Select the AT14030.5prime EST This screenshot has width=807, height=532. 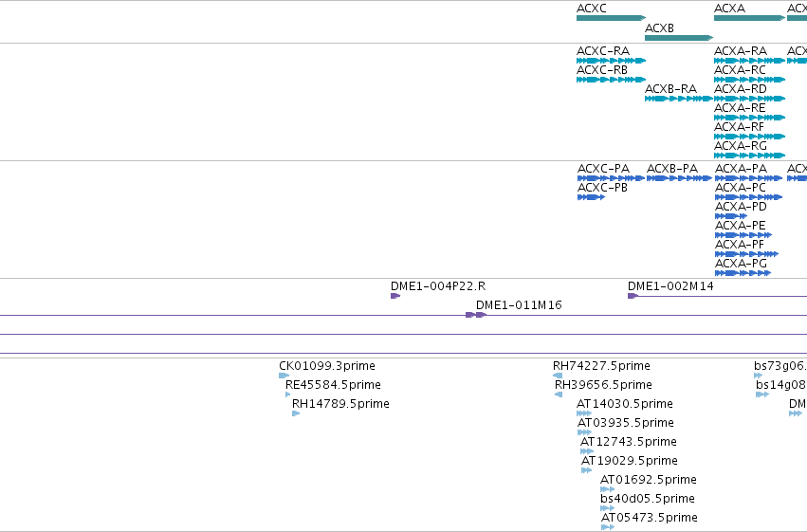click(x=584, y=413)
